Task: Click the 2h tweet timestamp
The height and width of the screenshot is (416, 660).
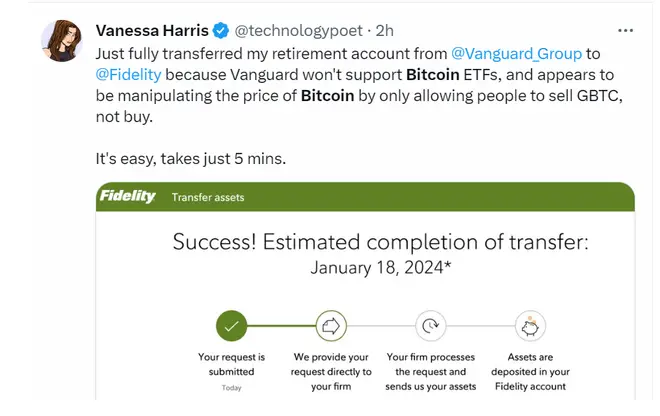Action: pos(385,30)
